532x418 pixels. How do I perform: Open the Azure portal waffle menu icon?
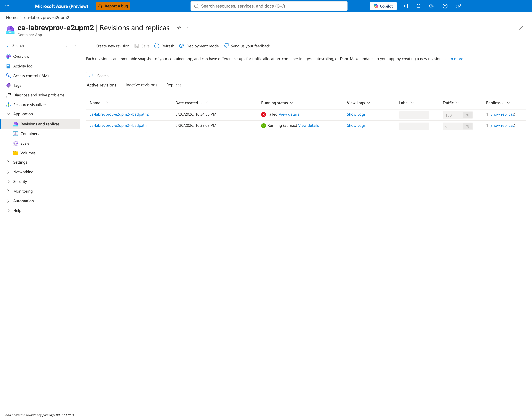(x=7, y=6)
